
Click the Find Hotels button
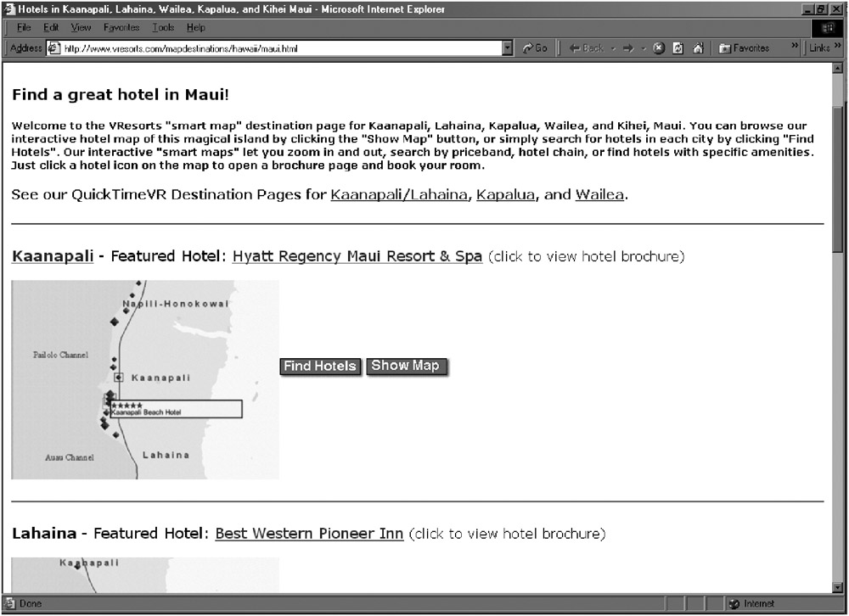320,367
